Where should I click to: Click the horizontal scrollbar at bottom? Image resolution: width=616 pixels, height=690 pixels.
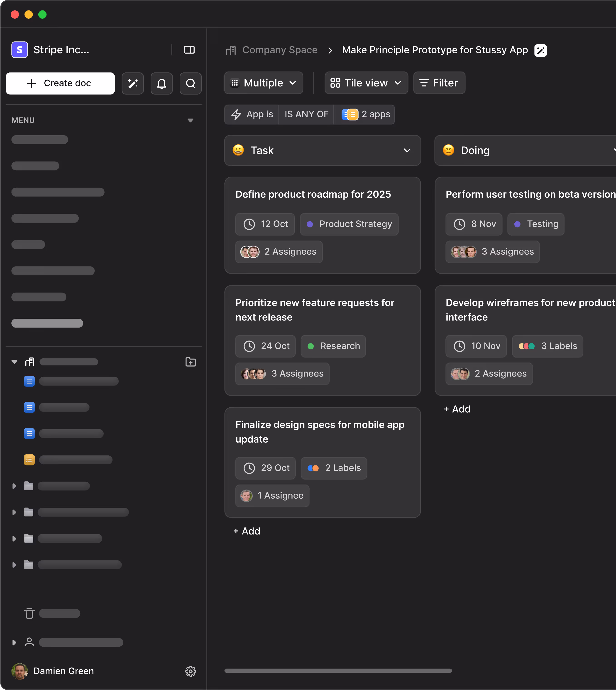pos(338,671)
